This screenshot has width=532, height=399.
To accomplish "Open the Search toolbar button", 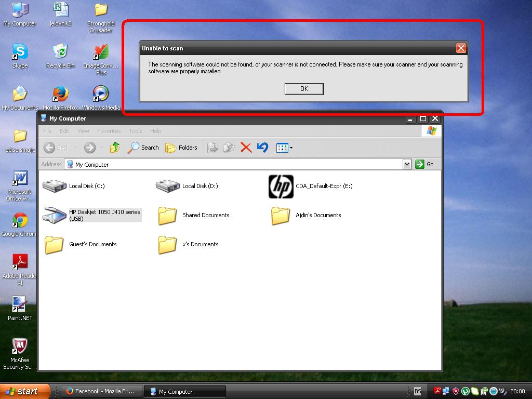I will [x=143, y=148].
